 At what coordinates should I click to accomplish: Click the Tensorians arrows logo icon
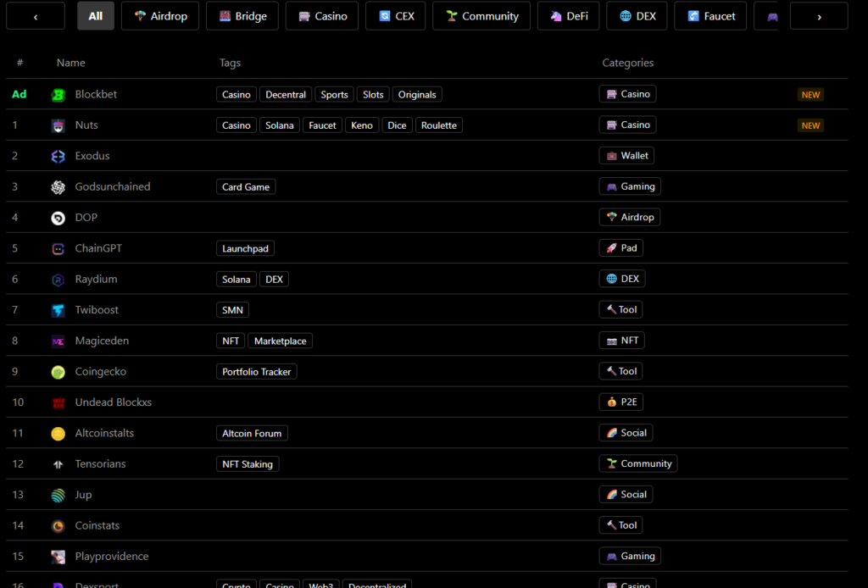58,463
